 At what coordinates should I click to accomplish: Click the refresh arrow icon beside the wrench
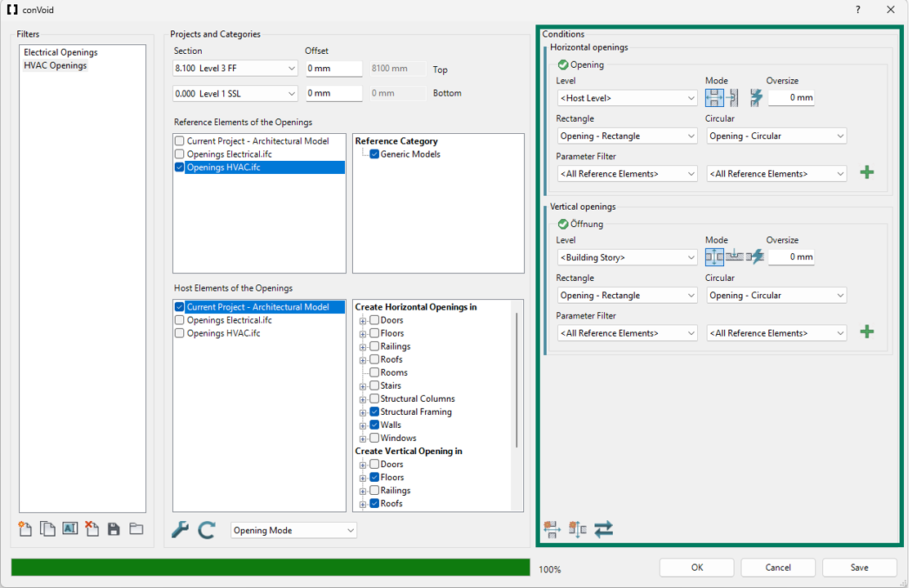[x=207, y=530]
